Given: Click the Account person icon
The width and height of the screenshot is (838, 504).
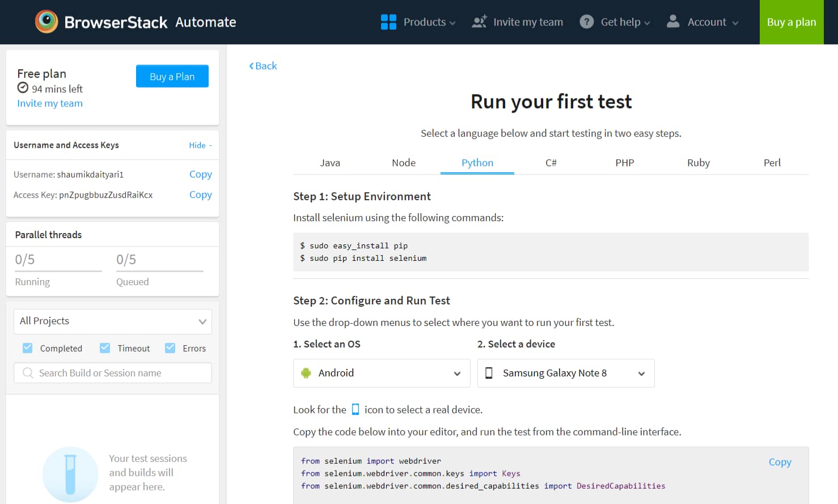Looking at the screenshot, I should [x=672, y=22].
